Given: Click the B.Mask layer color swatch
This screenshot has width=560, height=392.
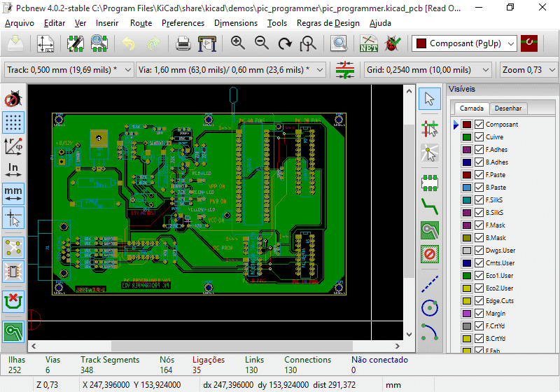Looking at the screenshot, I should 467,238.
